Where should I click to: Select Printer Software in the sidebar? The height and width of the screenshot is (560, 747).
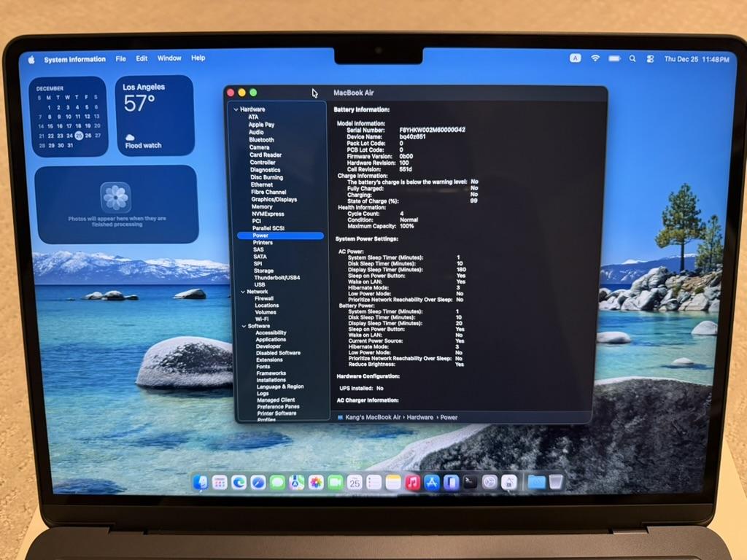276,413
